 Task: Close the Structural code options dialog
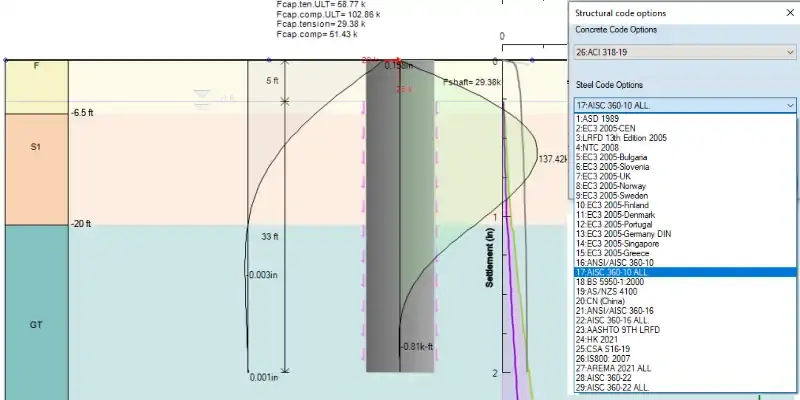pos(790,13)
